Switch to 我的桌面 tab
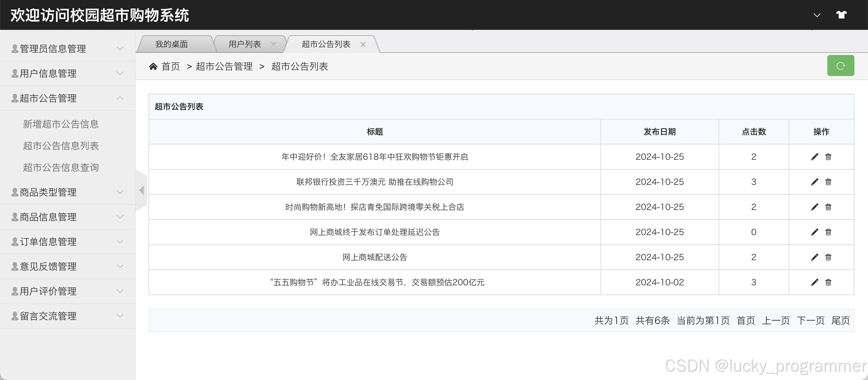868x380 pixels. tap(172, 44)
